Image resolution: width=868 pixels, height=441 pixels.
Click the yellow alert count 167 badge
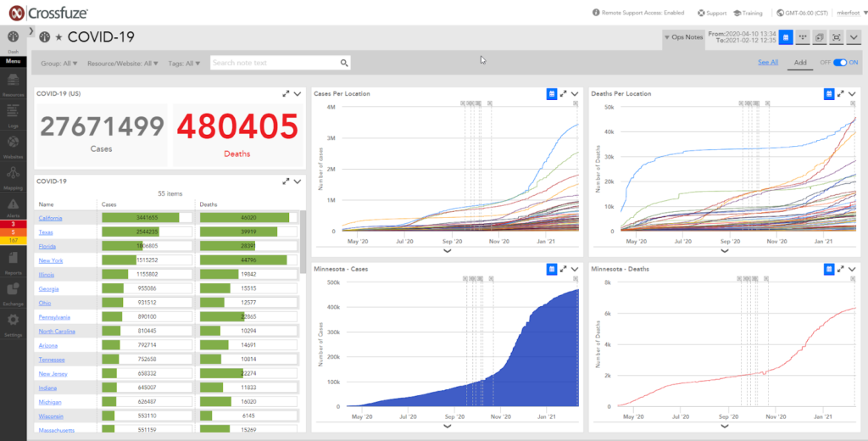[13, 240]
